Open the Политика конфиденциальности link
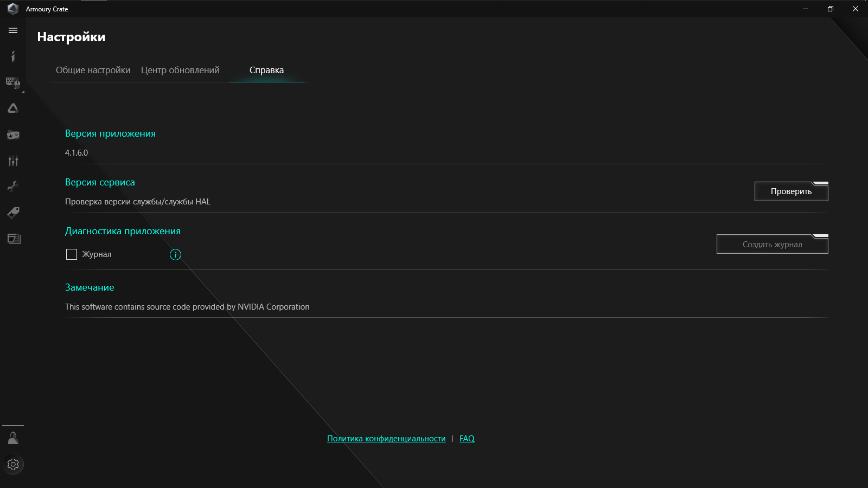The height and width of the screenshot is (488, 868). coord(386,439)
